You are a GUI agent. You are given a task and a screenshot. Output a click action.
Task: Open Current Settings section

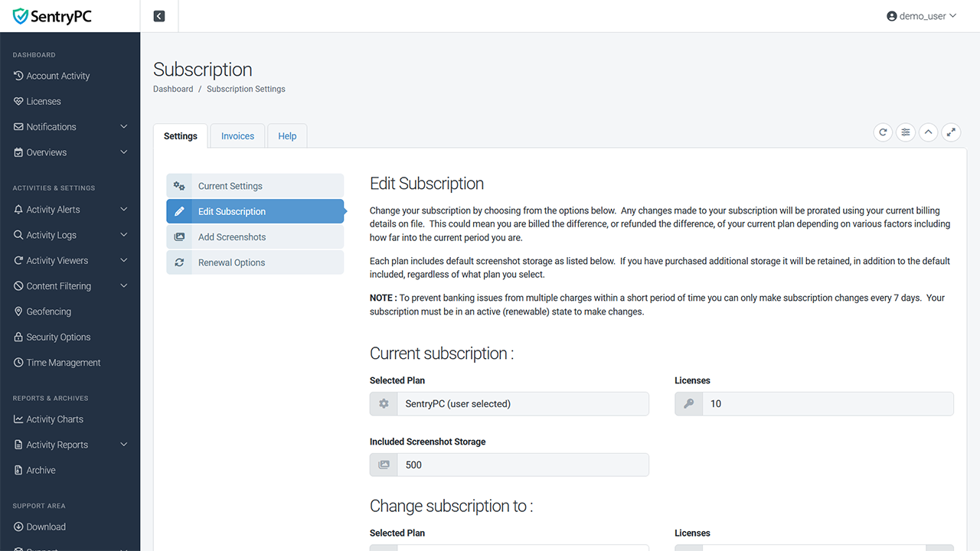tap(255, 186)
